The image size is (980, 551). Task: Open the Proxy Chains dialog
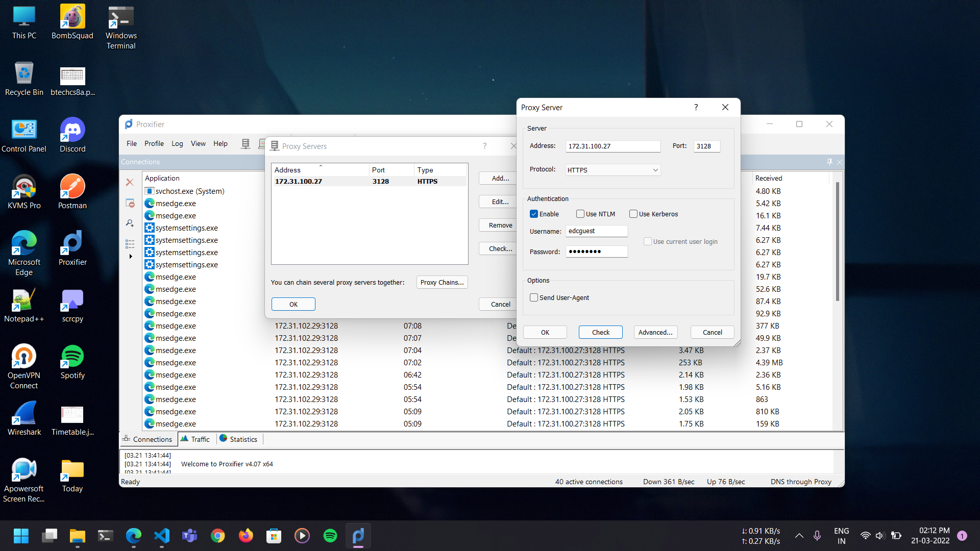click(x=442, y=282)
